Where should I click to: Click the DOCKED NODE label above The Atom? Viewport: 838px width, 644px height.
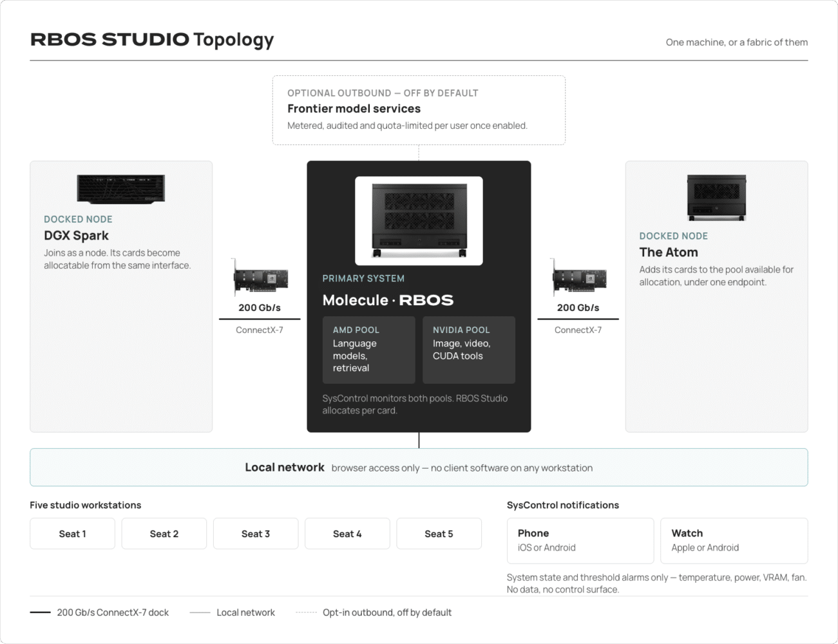click(673, 236)
